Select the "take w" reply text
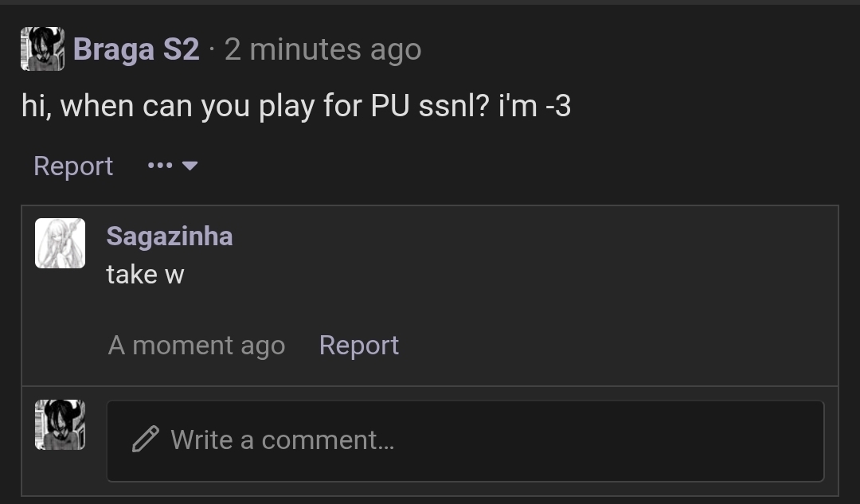The image size is (860, 504). click(143, 274)
